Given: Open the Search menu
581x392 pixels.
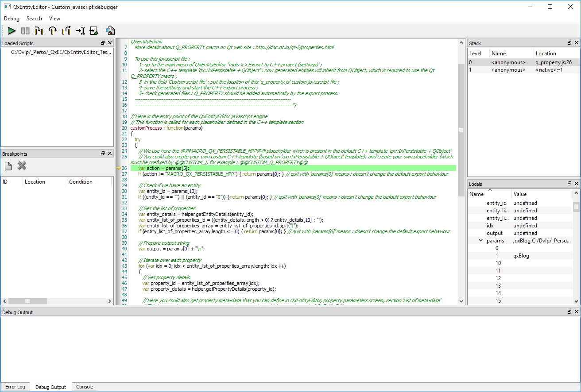Looking at the screenshot, I should pyautogui.click(x=34, y=19).
